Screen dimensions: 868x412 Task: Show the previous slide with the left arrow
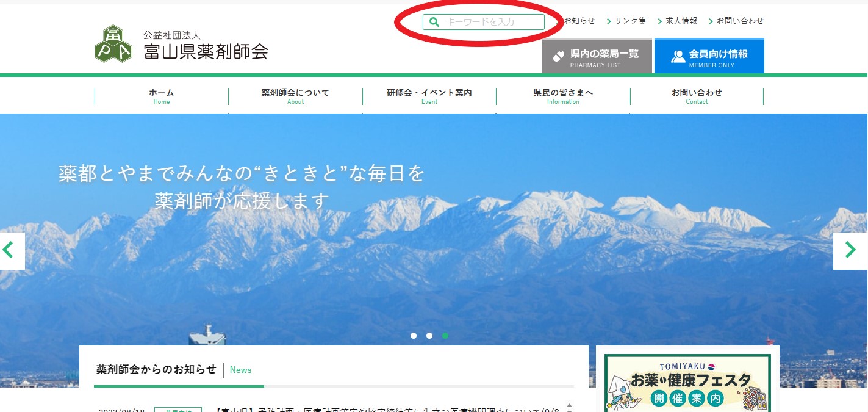(x=11, y=251)
